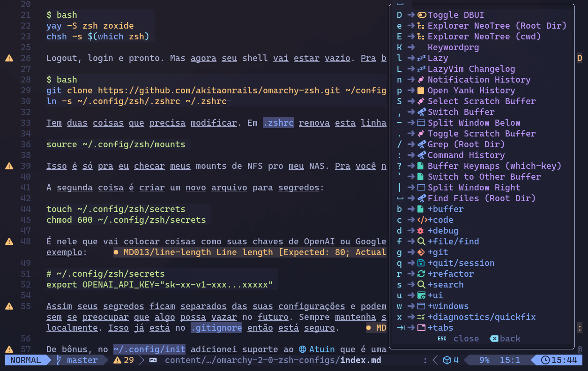
Task: Select Notification History menu entry
Action: (x=479, y=80)
